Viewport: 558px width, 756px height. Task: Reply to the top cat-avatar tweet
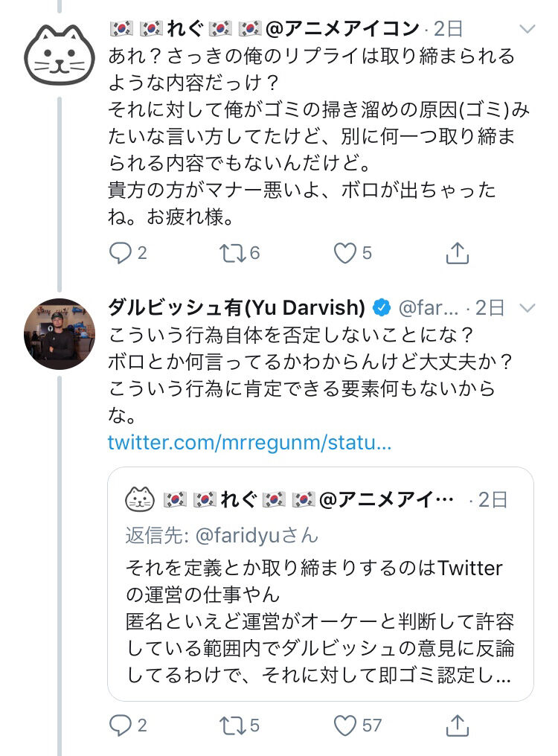120,254
